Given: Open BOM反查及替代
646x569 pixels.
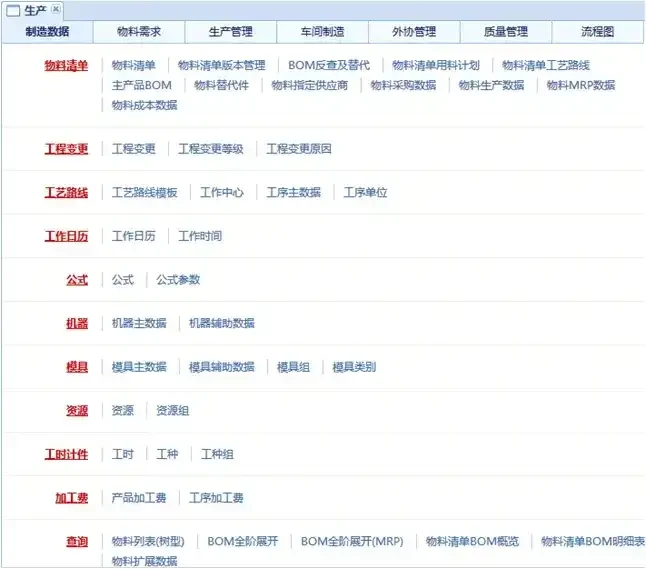Looking at the screenshot, I should pos(329,65).
